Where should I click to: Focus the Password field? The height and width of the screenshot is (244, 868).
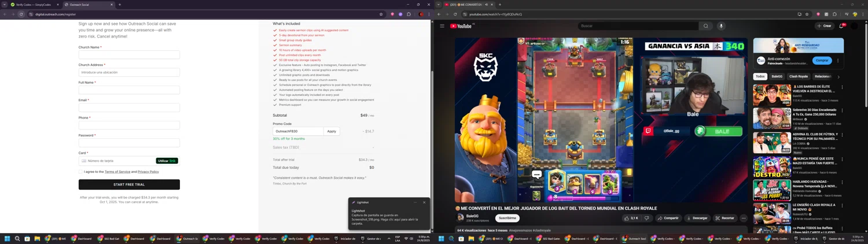click(x=129, y=142)
